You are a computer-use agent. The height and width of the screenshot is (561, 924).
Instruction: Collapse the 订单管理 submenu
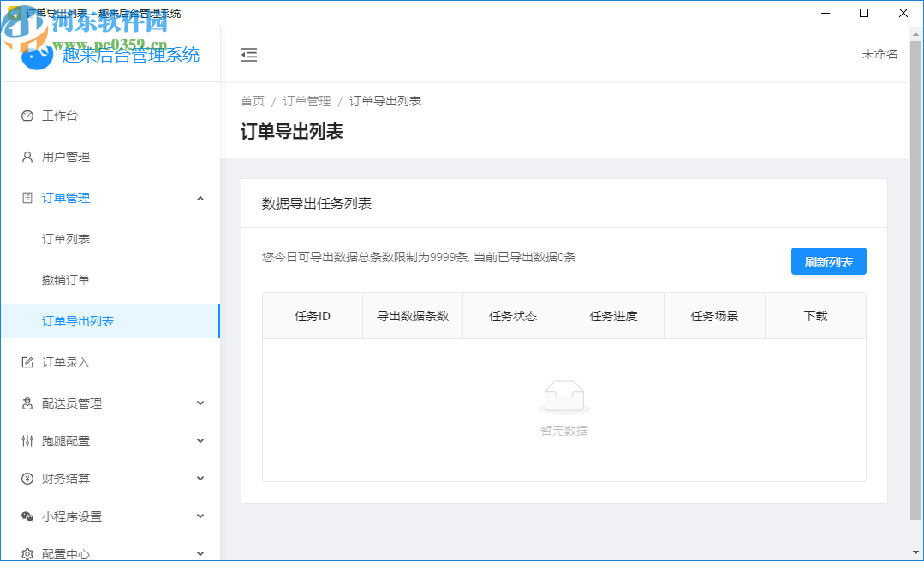coord(200,197)
